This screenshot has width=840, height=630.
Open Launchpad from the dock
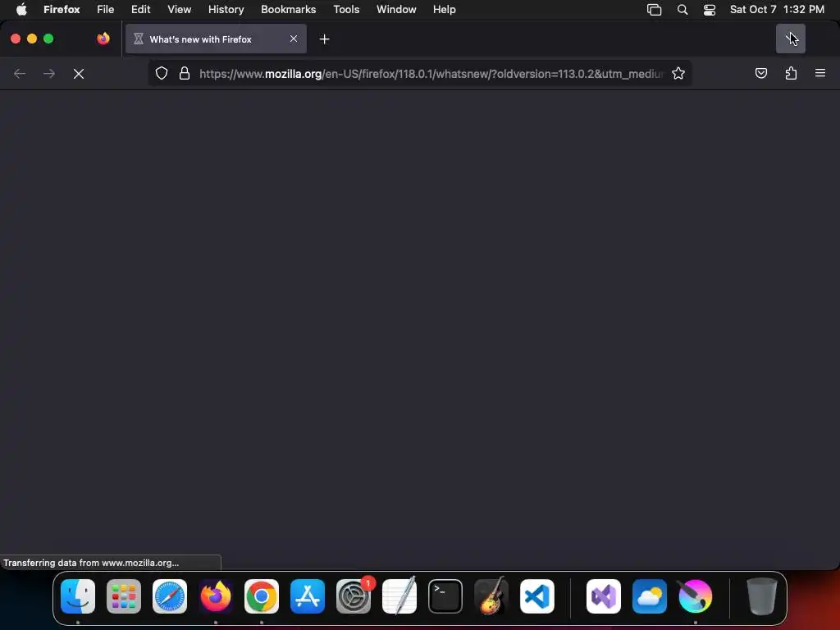[124, 596]
